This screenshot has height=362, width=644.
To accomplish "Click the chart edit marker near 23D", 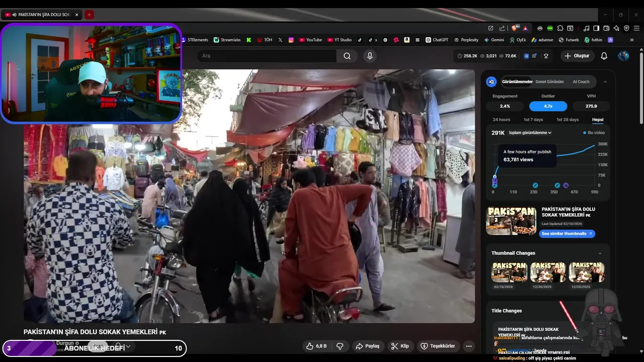I will [535, 186].
